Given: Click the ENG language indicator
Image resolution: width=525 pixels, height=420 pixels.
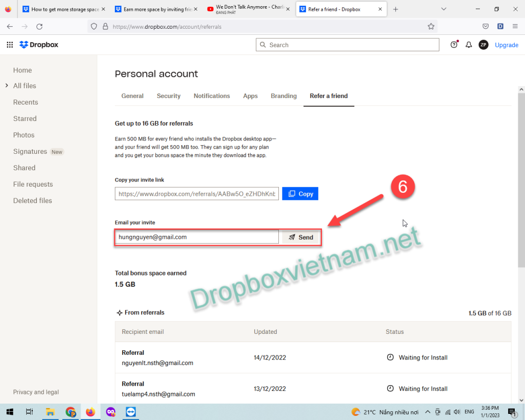Looking at the screenshot, I should [x=469, y=412].
